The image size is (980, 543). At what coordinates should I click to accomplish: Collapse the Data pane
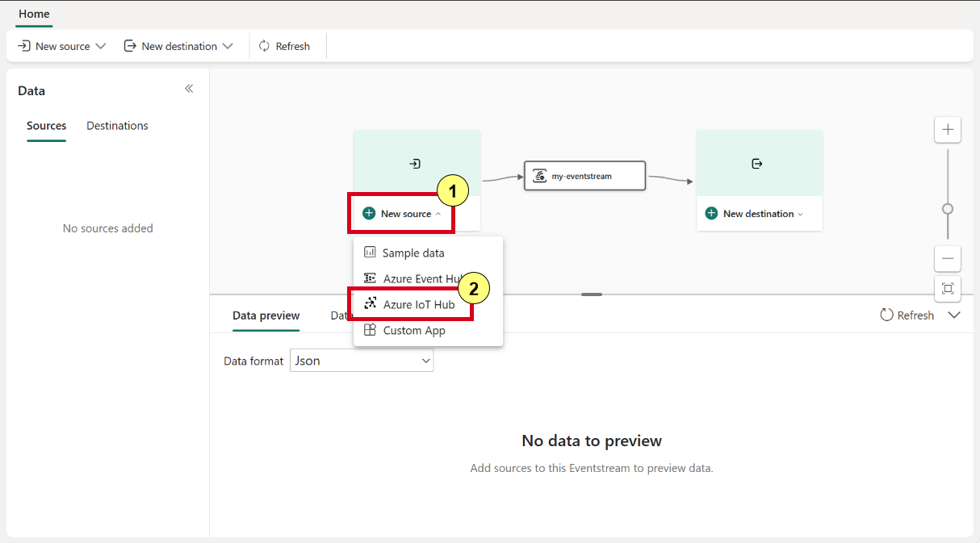pos(189,89)
